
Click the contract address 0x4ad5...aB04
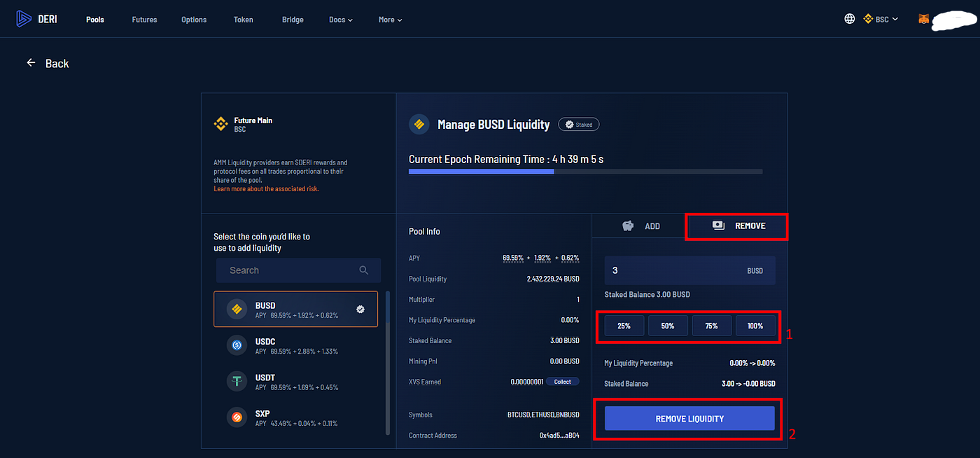pos(559,436)
